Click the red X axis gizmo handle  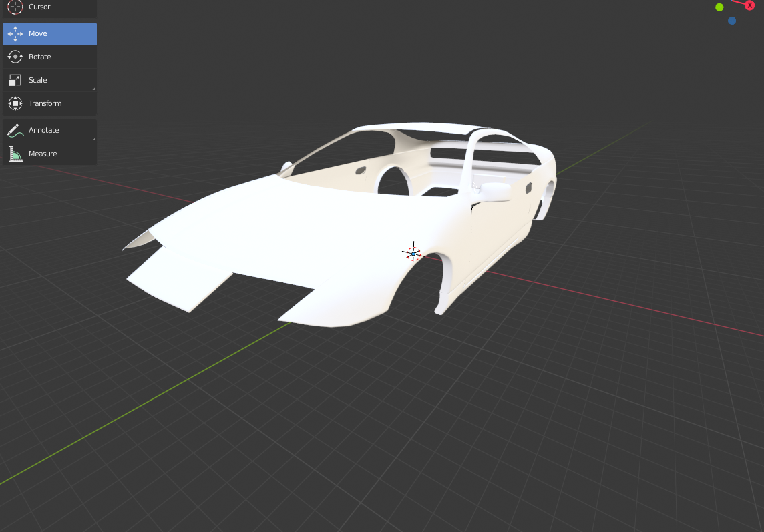tap(749, 5)
